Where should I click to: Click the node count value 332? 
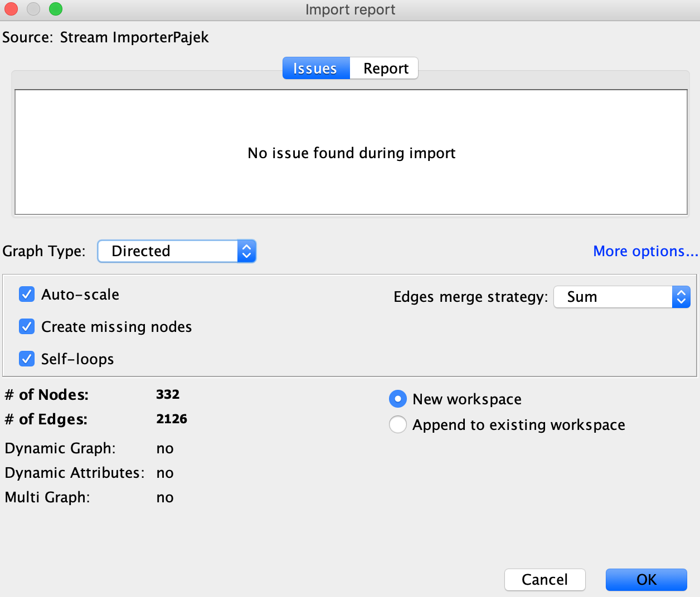click(x=168, y=395)
